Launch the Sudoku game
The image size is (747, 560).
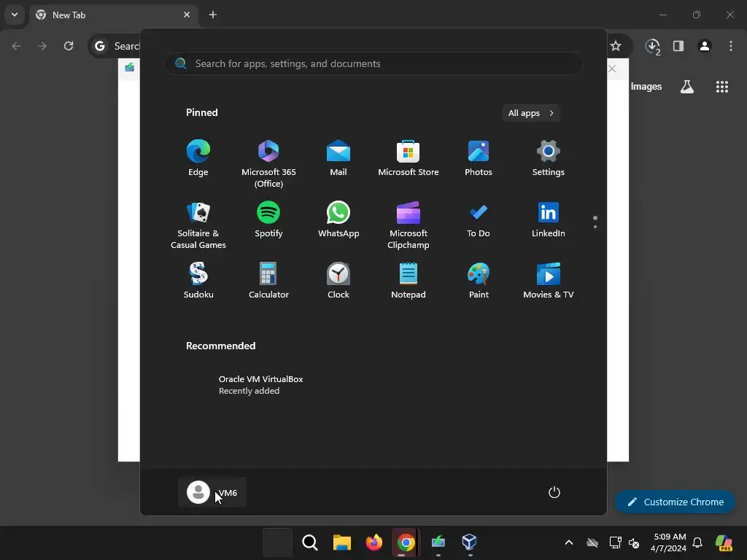[198, 281]
